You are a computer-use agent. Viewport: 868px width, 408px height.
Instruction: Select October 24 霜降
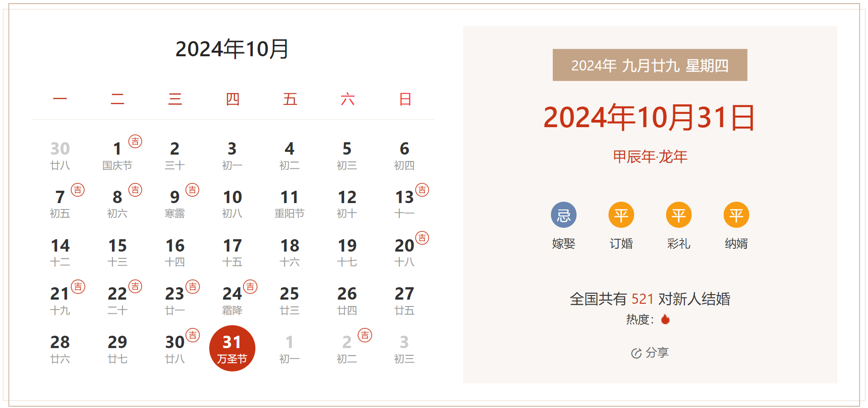[x=232, y=301]
